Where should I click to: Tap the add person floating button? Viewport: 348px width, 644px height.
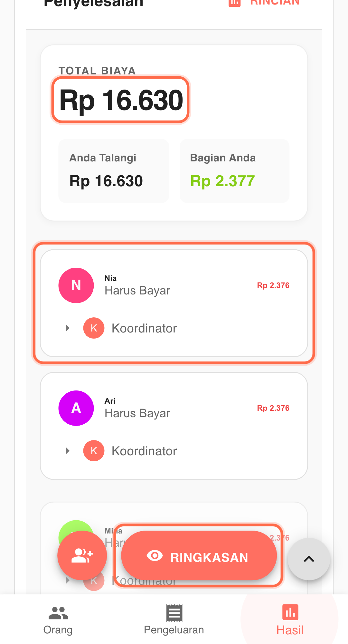(x=82, y=555)
